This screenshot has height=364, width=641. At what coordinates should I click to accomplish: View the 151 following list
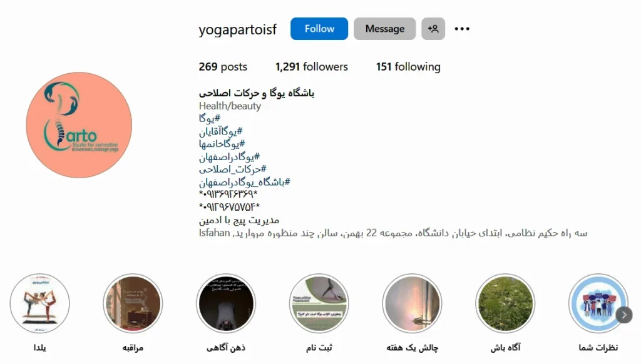point(408,66)
